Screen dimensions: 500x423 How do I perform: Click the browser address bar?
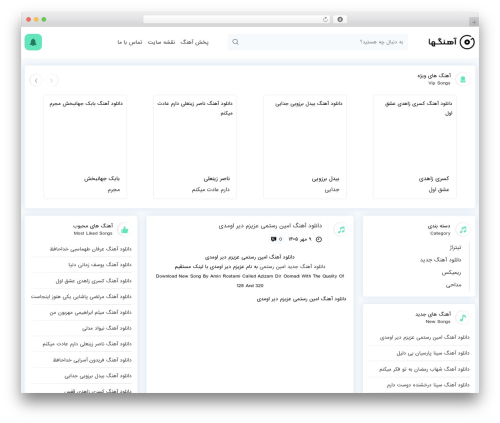coord(237,19)
